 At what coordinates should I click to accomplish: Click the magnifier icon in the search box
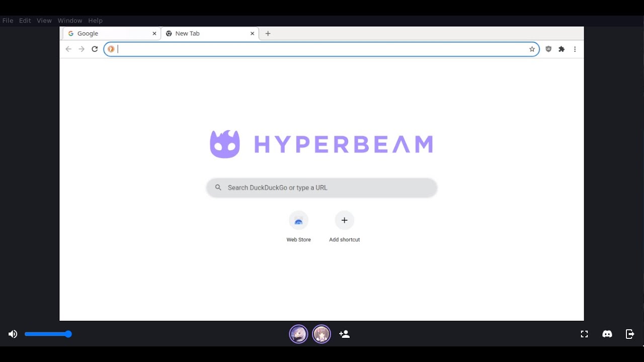point(218,188)
